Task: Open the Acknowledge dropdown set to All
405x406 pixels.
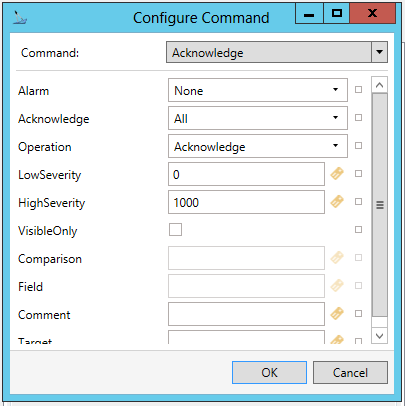Action: [x=258, y=118]
